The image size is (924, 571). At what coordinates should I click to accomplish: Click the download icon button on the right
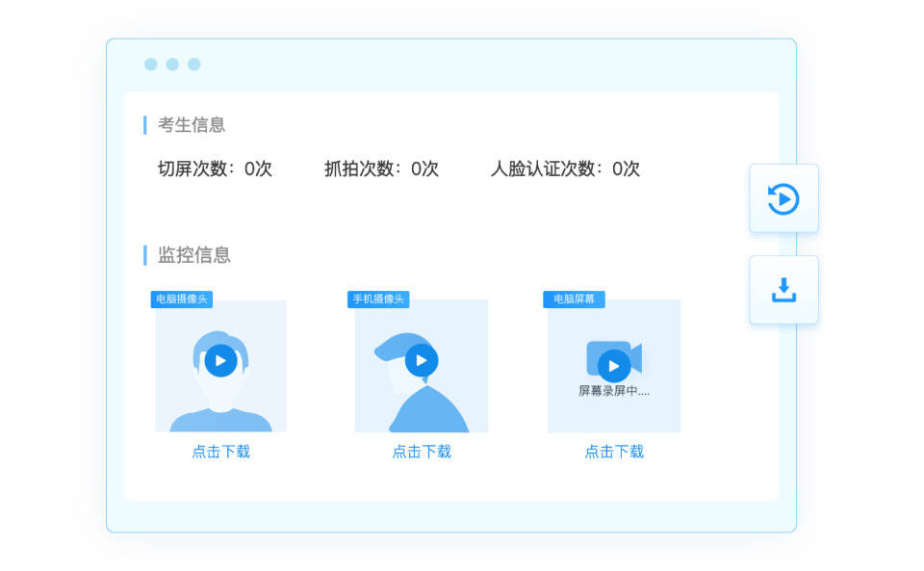[783, 290]
